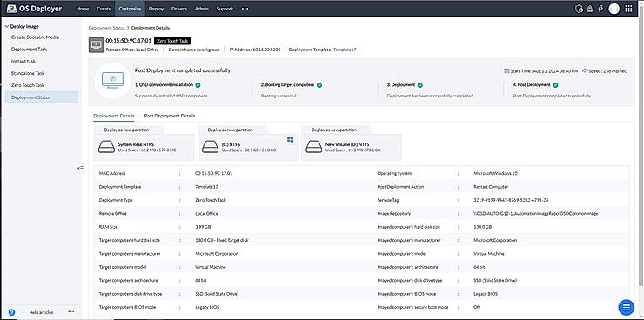Open the floating blue menu button
Viewport: 644px width, 320px height.
(626, 307)
